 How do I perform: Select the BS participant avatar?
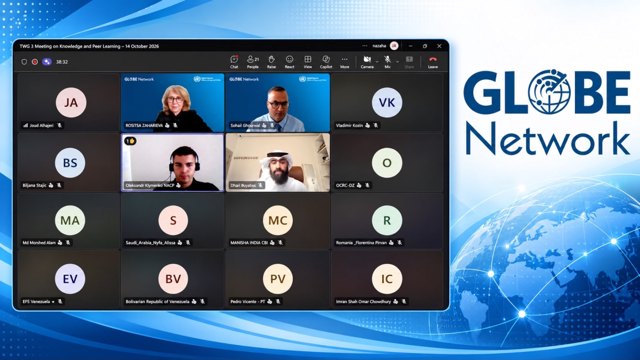point(70,162)
